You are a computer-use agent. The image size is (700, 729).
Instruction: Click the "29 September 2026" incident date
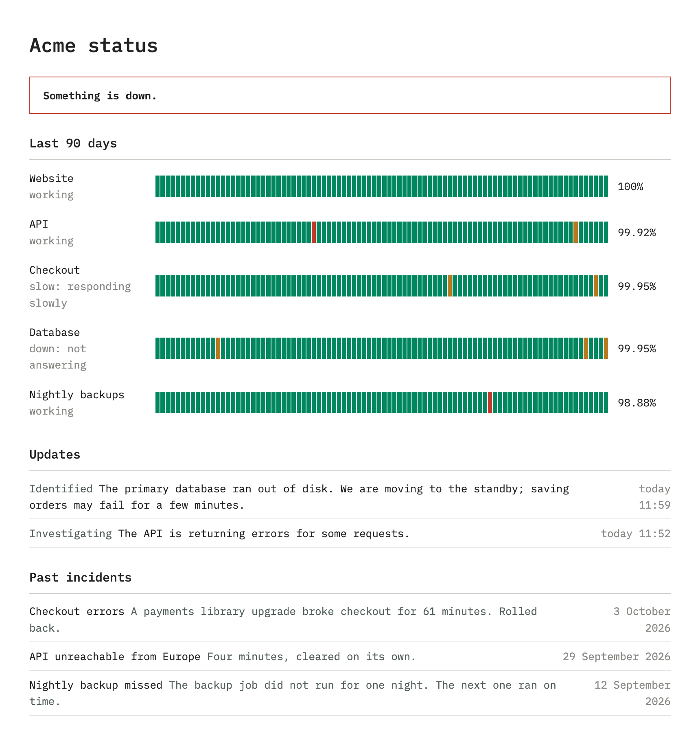pos(617,657)
